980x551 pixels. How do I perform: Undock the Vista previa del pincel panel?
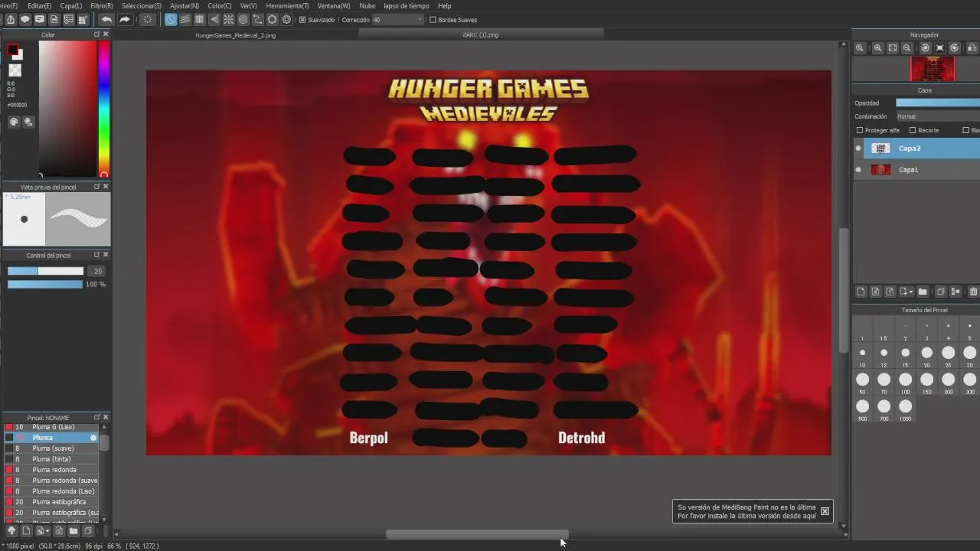click(96, 187)
